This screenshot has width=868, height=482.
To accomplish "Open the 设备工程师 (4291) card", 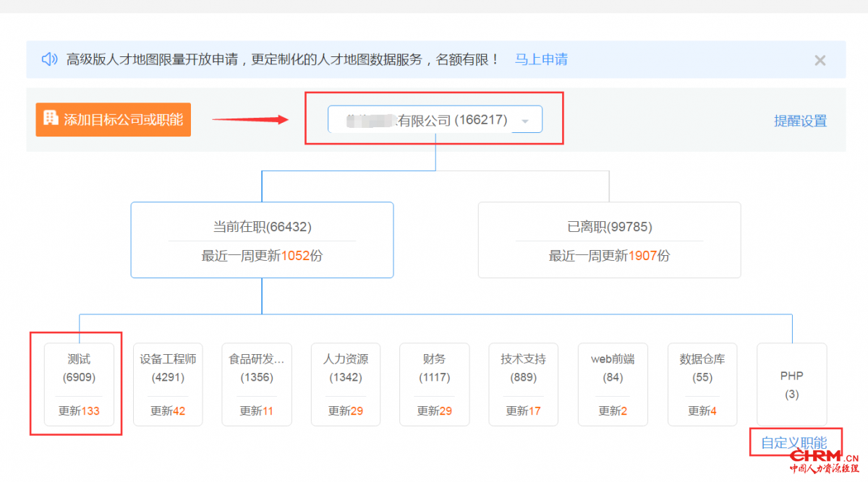I will coord(168,384).
